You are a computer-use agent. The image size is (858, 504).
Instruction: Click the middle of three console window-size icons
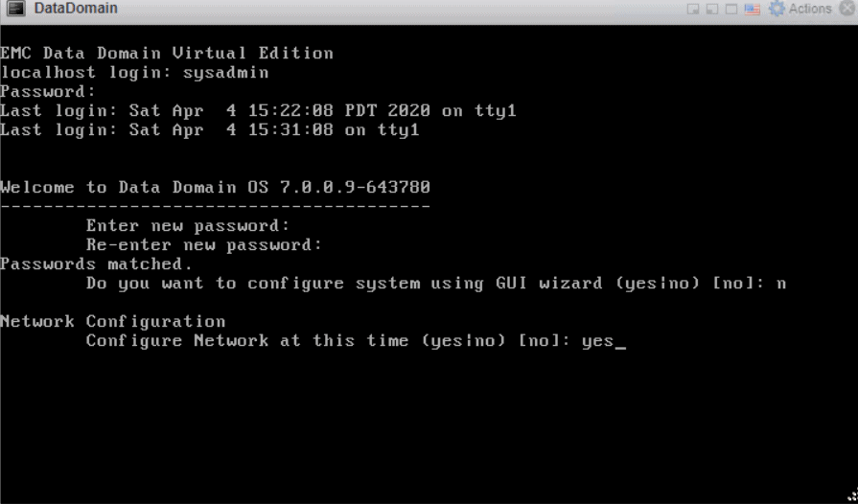coord(713,9)
